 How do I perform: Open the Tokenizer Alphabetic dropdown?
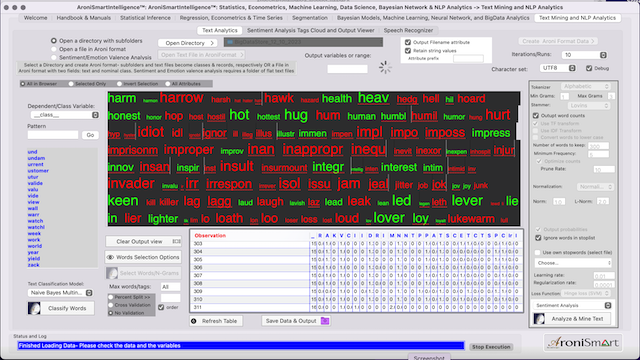click(586, 87)
